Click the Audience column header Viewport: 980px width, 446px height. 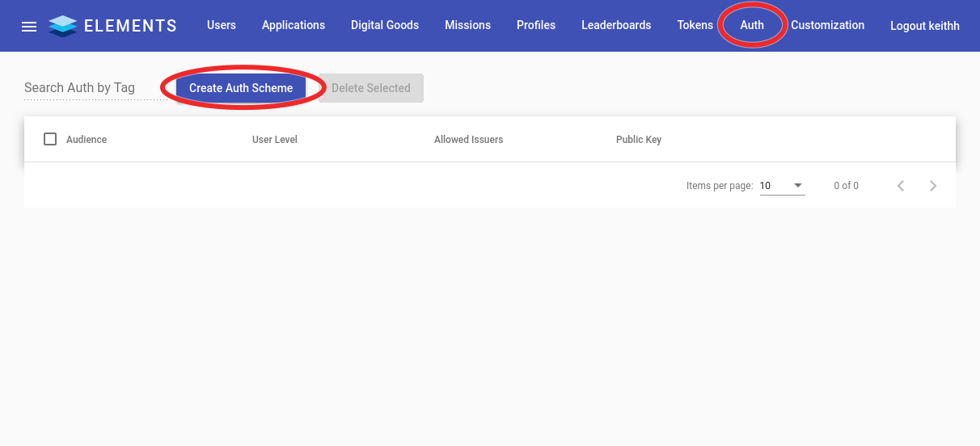coord(87,140)
